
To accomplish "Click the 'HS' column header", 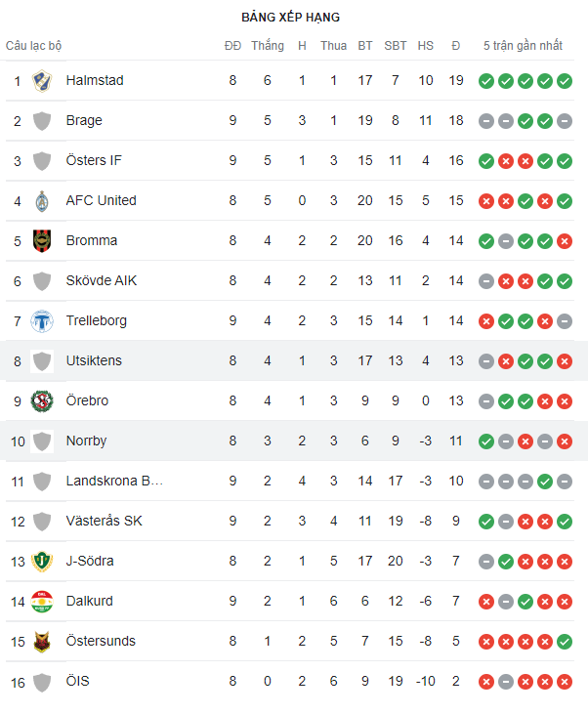I will click(426, 46).
